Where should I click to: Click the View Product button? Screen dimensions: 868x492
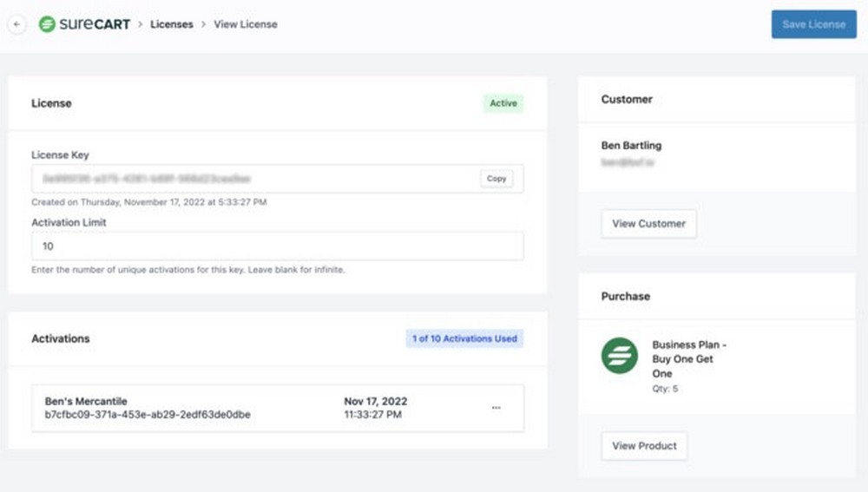(x=644, y=446)
